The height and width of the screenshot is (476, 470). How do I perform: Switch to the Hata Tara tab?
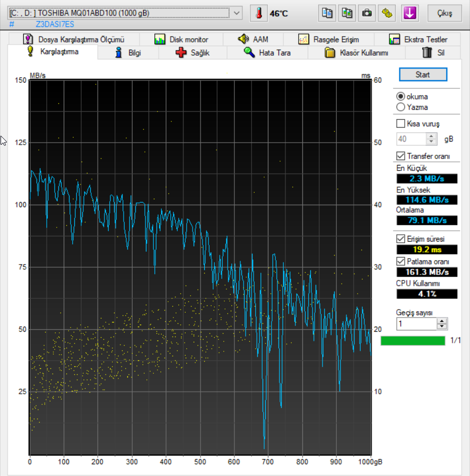click(267, 53)
